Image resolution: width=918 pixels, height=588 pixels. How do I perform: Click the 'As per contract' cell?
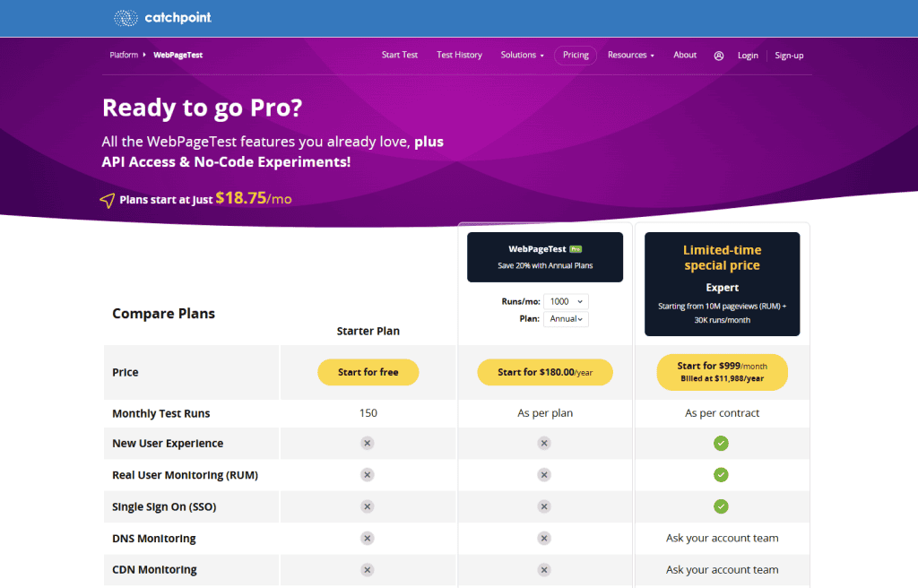[722, 413]
